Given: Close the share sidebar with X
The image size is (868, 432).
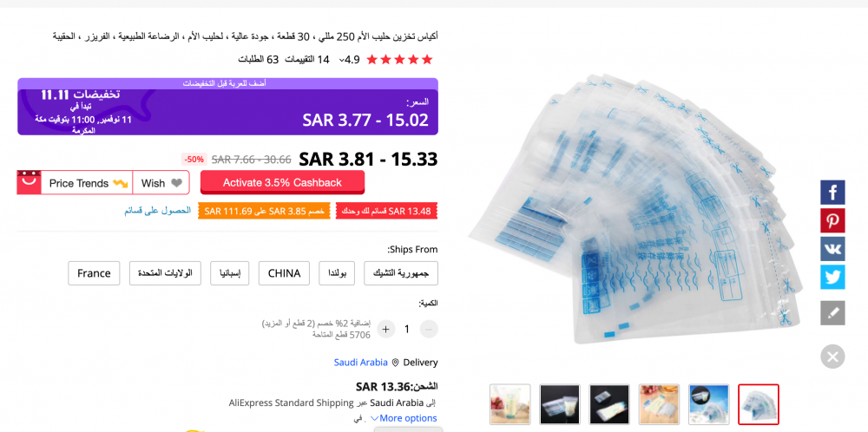Looking at the screenshot, I should click(832, 357).
